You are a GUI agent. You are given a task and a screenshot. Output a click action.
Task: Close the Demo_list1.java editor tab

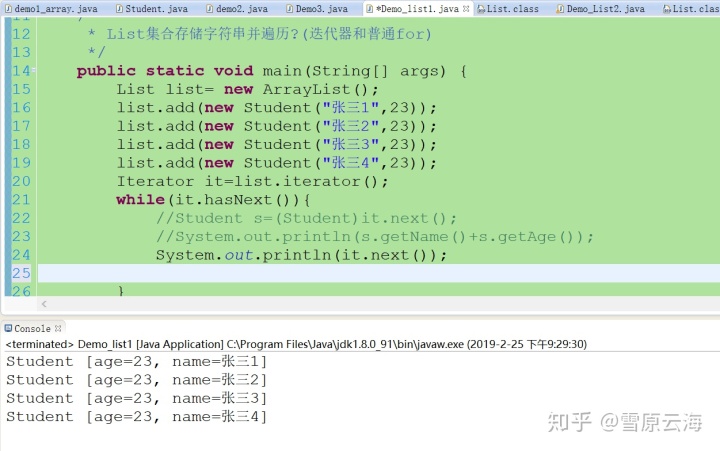[466, 8]
